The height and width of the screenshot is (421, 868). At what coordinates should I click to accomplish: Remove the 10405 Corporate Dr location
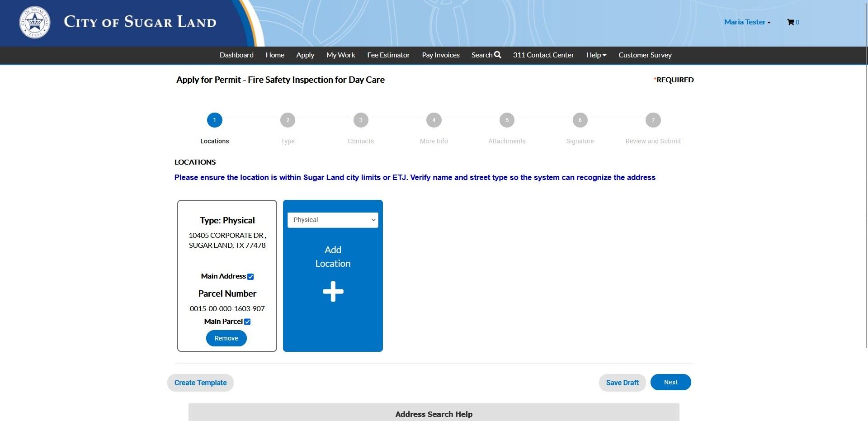pos(226,338)
